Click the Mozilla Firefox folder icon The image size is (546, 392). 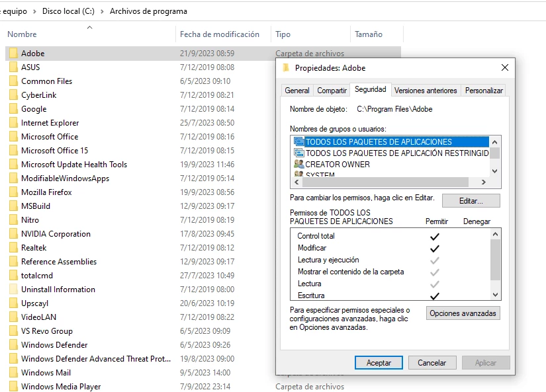pyautogui.click(x=13, y=192)
